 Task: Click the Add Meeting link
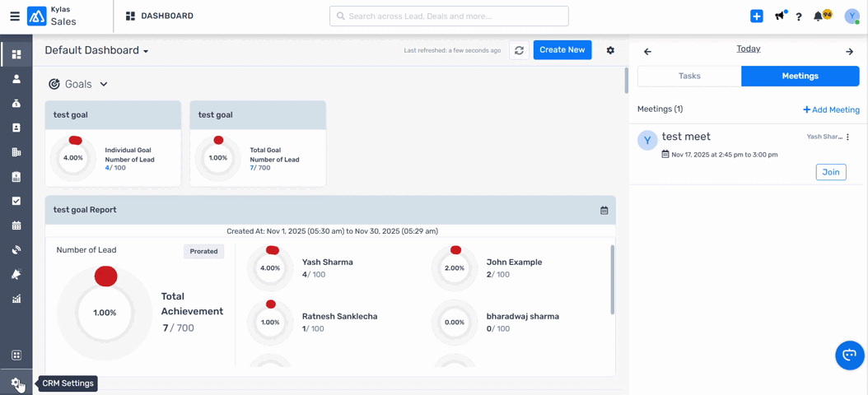(831, 109)
